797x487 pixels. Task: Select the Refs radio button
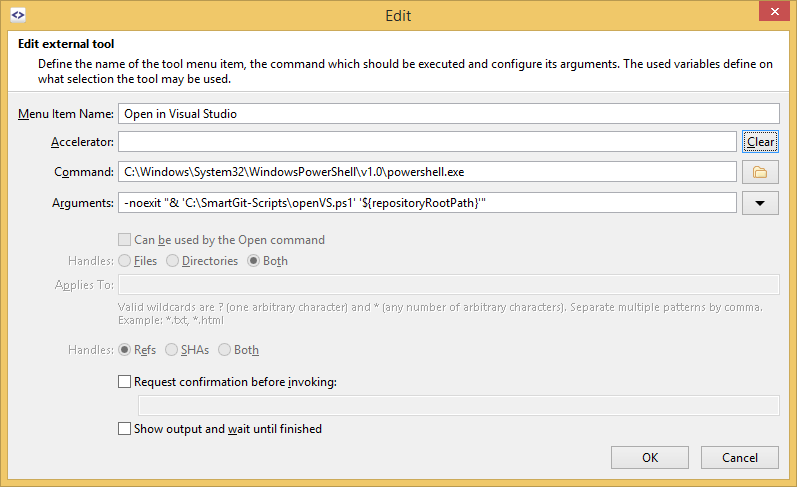125,350
